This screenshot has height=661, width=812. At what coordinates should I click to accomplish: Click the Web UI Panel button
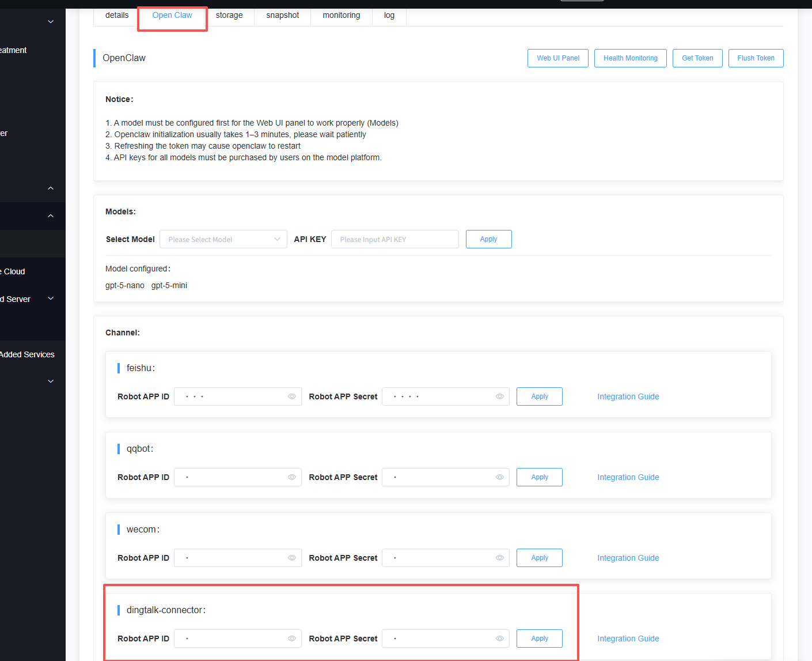(x=557, y=58)
